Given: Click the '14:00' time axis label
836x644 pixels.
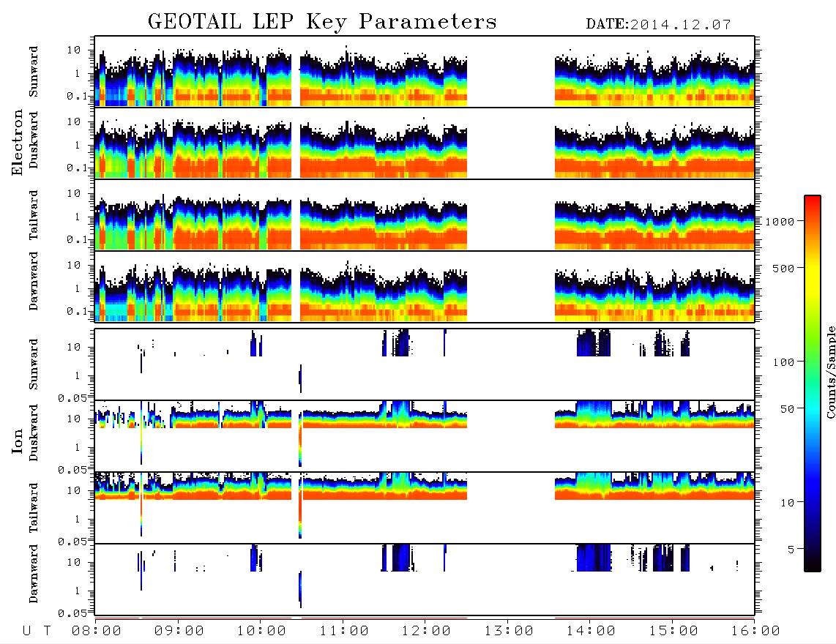Looking at the screenshot, I should tap(591, 632).
